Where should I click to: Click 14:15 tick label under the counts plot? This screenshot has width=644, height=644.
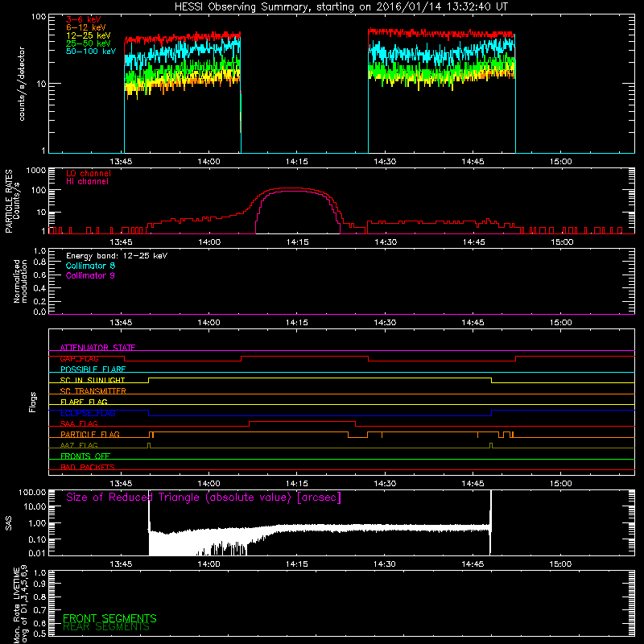(x=296, y=162)
